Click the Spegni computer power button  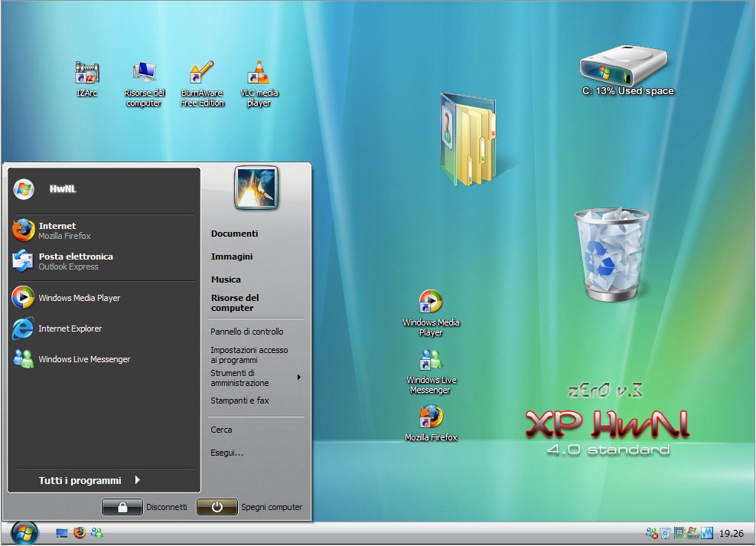click(x=217, y=507)
